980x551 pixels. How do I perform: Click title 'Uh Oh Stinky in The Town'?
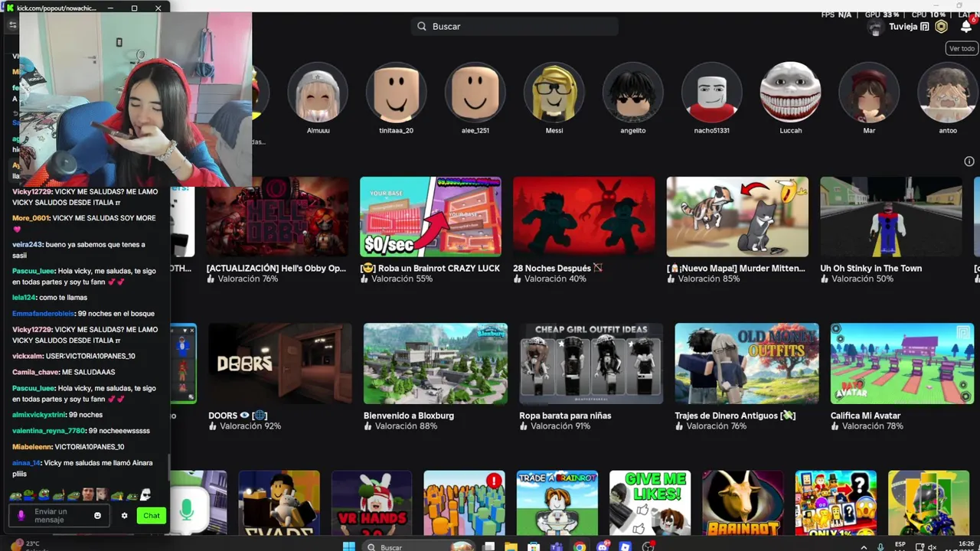coord(871,269)
